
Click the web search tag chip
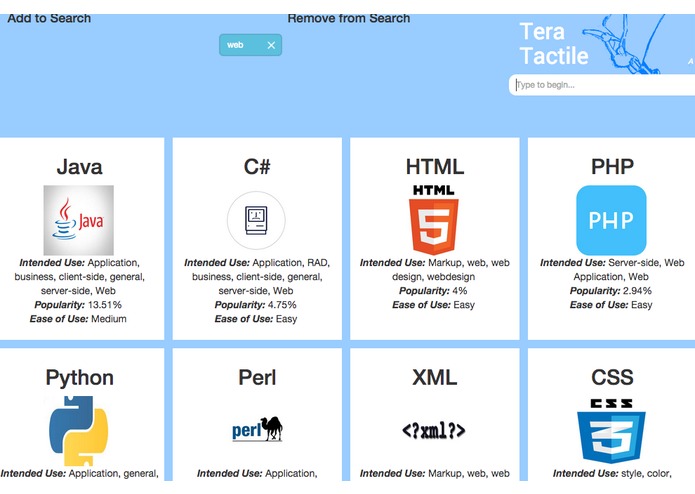point(250,45)
